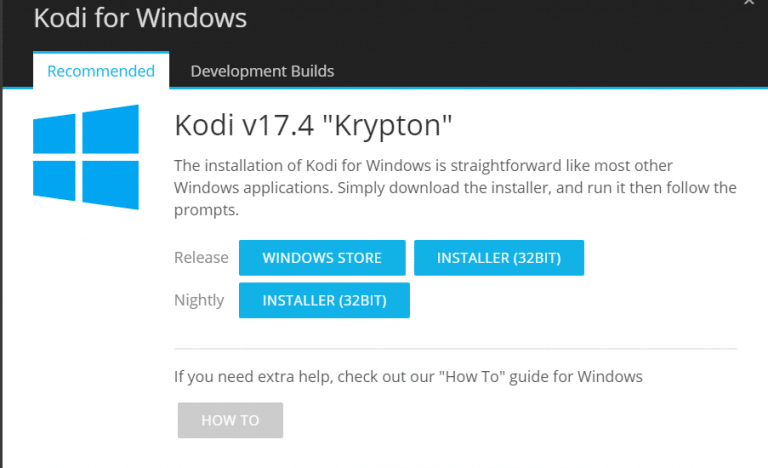Open the Development Builds tab
Screen dimensions: 768x468
tap(262, 71)
